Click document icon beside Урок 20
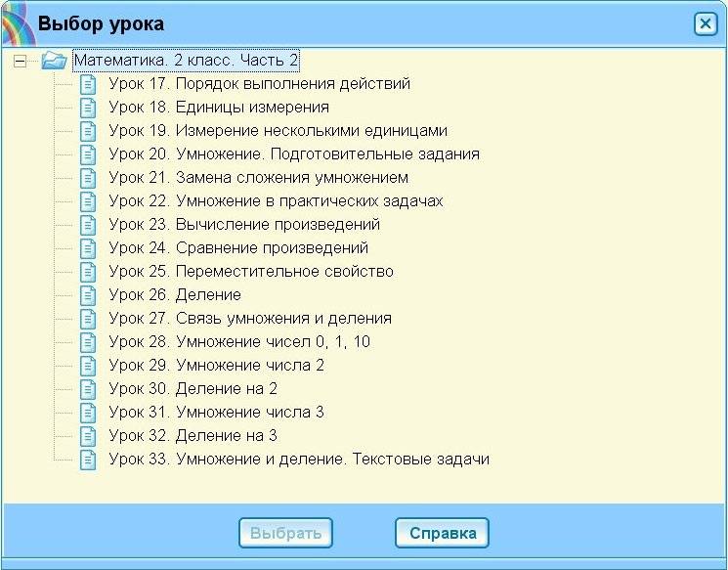 [88, 154]
